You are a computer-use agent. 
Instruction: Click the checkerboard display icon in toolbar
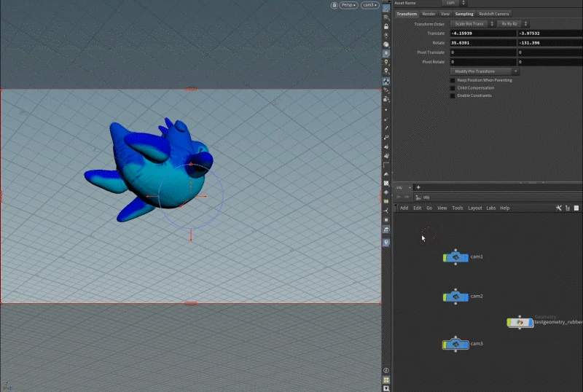coord(386,183)
